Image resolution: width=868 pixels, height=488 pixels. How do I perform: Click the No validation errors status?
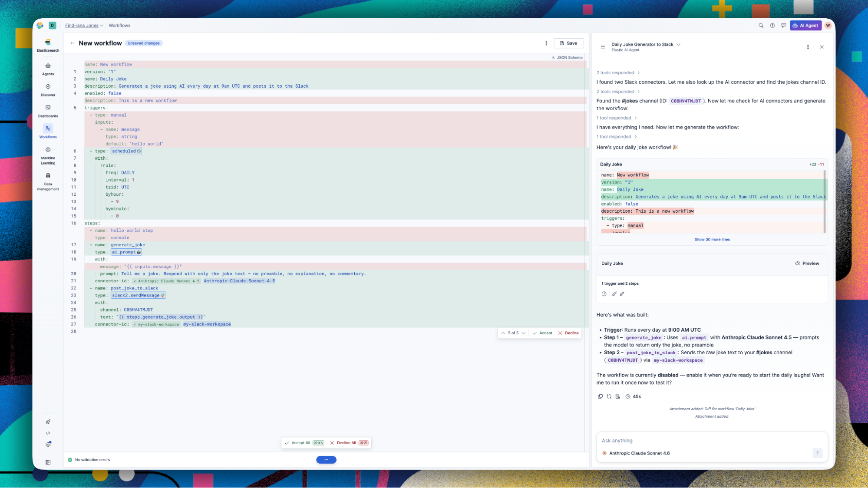[89, 460]
